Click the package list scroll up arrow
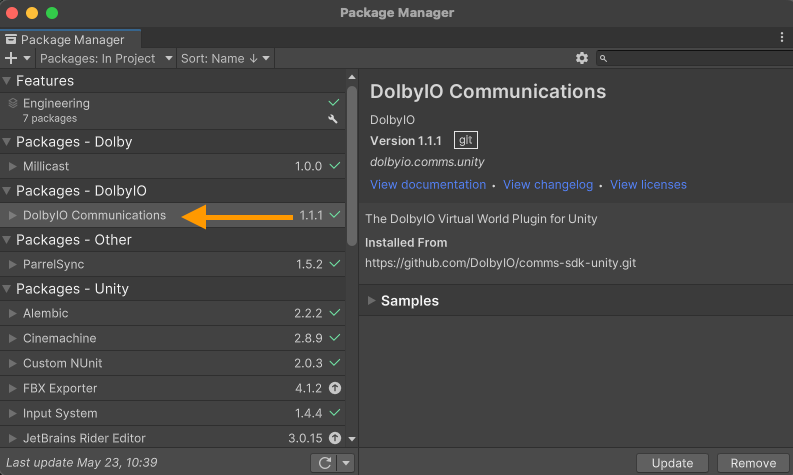 pyautogui.click(x=352, y=77)
